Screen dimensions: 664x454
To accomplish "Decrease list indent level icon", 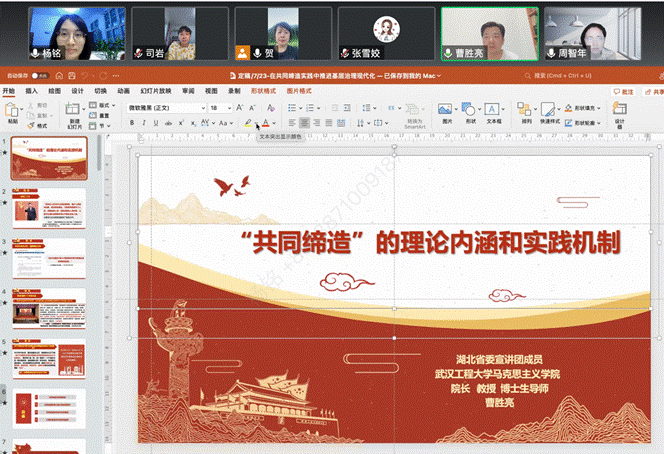I will (x=335, y=108).
